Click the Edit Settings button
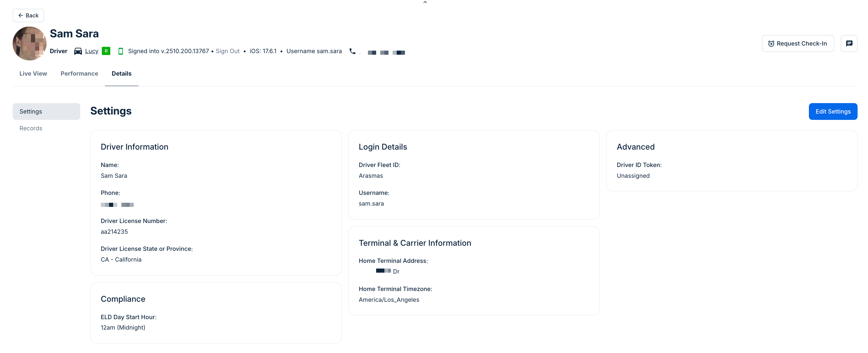 click(832, 112)
